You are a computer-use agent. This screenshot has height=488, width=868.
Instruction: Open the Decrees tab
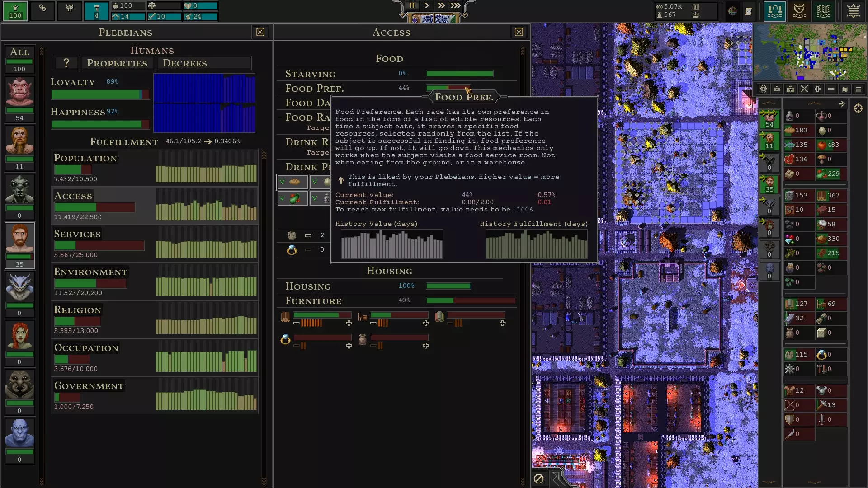185,63
